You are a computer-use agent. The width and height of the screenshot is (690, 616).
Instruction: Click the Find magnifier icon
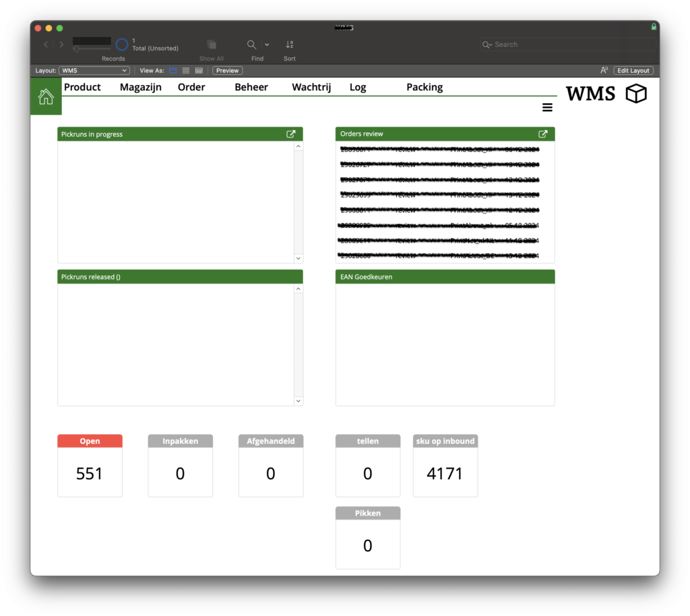251,45
